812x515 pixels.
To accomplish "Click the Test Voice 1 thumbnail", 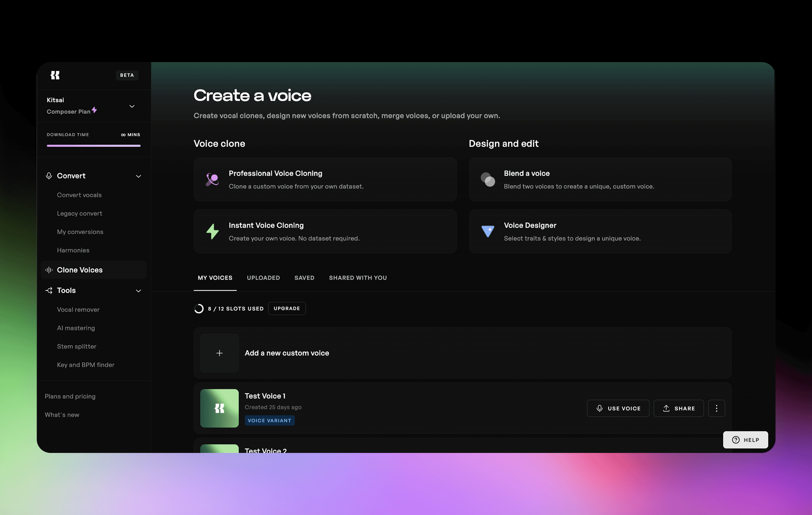I will pyautogui.click(x=219, y=408).
